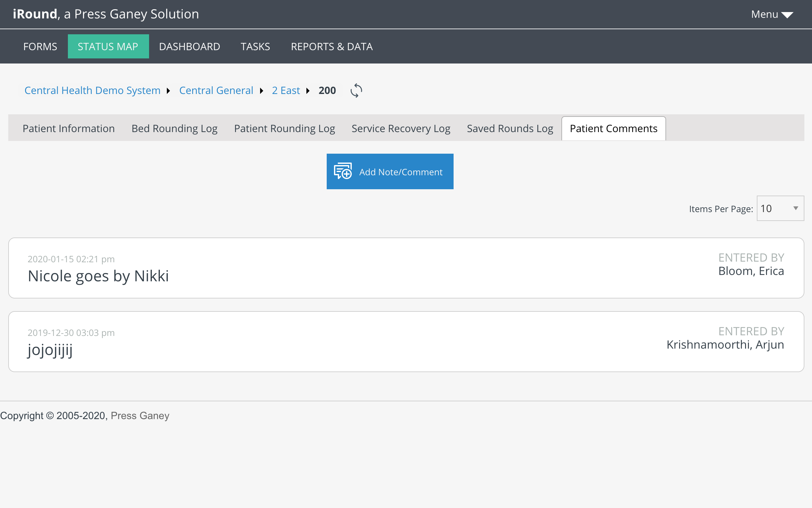This screenshot has width=812, height=508.
Task: Click the timestamp 2020-01-15 02:21 pm
Action: (71, 259)
